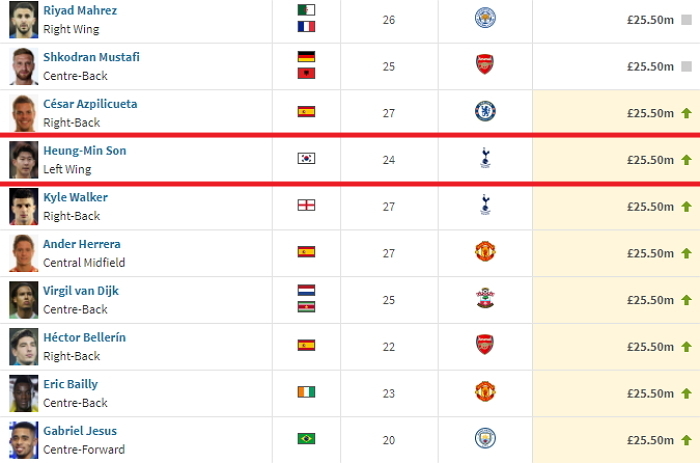Click Southampton crest in Virgil van Dijk row
700x463 pixels.
click(485, 299)
